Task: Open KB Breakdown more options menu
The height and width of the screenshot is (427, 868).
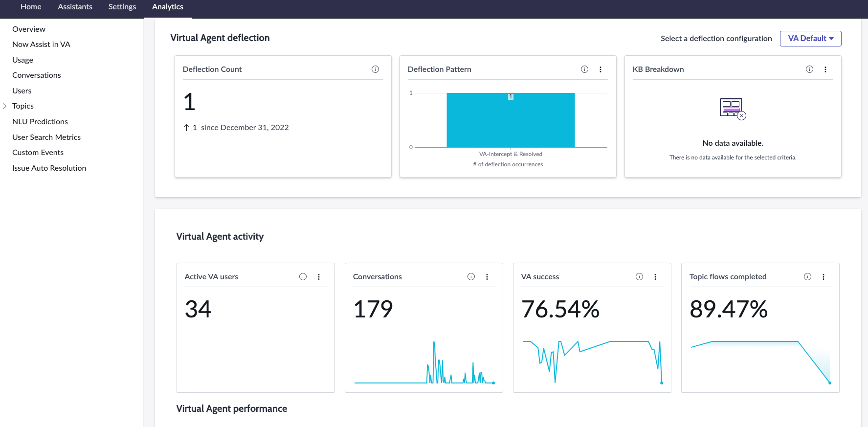Action: [x=825, y=69]
